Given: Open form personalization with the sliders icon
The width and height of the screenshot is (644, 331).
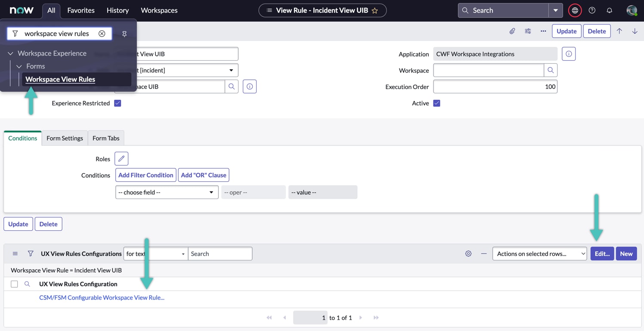Looking at the screenshot, I should [528, 31].
